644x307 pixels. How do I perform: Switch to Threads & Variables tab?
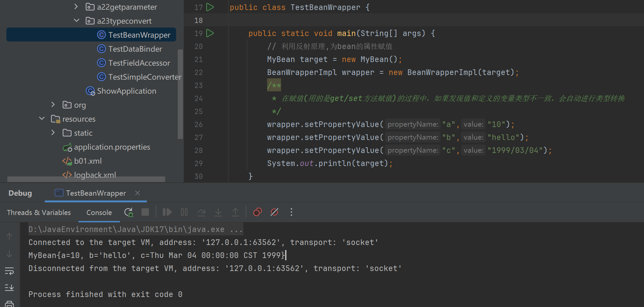click(x=39, y=213)
